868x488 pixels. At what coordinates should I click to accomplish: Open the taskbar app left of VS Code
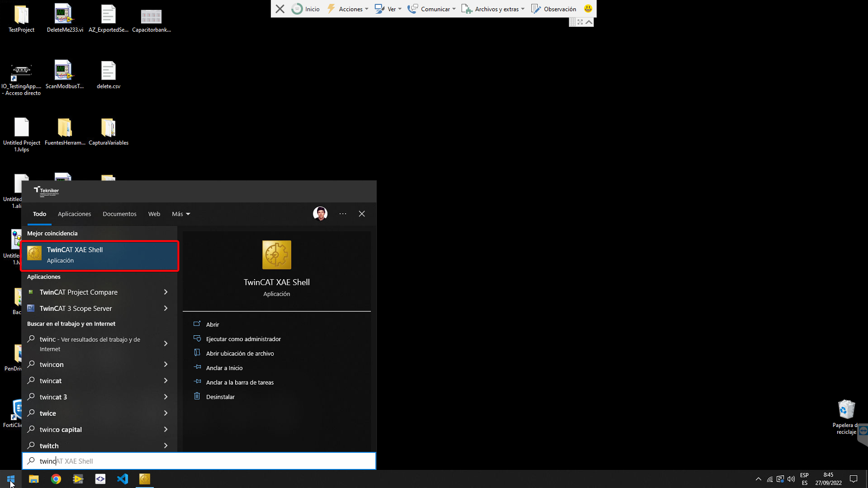point(100,479)
